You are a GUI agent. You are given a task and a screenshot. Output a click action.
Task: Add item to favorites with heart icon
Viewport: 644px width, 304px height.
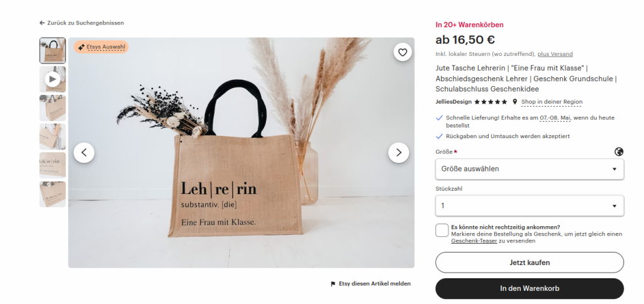(x=402, y=52)
